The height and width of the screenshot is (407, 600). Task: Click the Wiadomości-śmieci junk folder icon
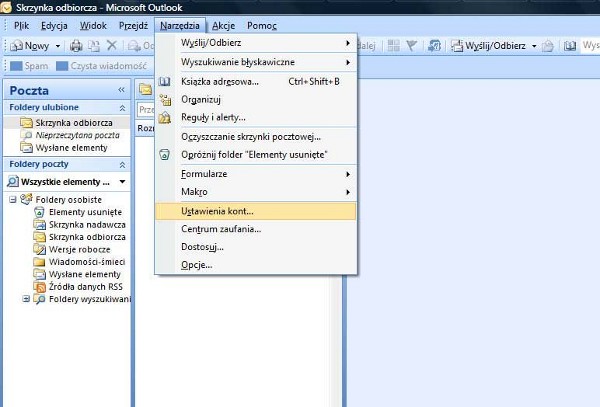[39, 262]
